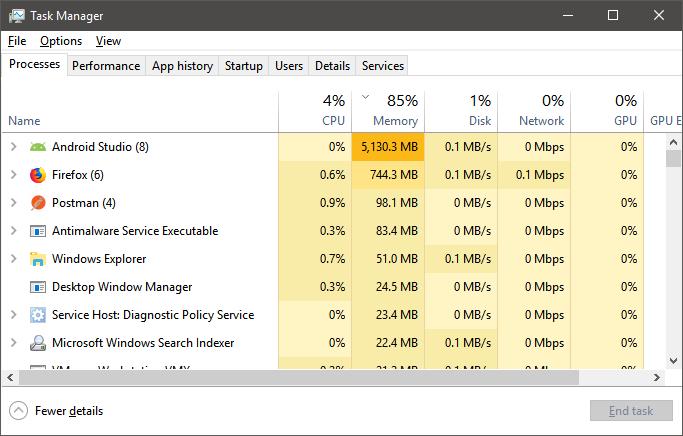Click the Desktop Window Manager icon
683x436 pixels.
[x=38, y=287]
